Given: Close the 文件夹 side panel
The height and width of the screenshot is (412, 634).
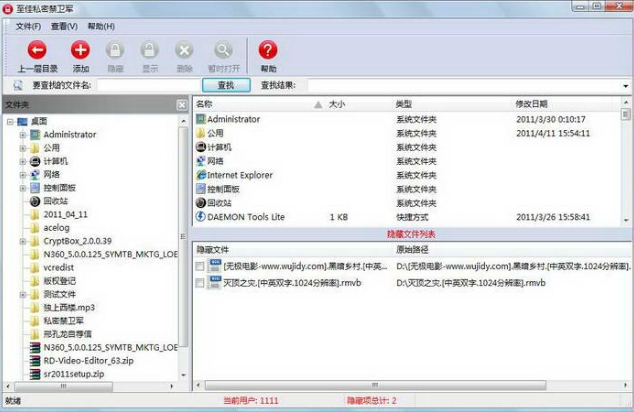Looking at the screenshot, I should 182,105.
